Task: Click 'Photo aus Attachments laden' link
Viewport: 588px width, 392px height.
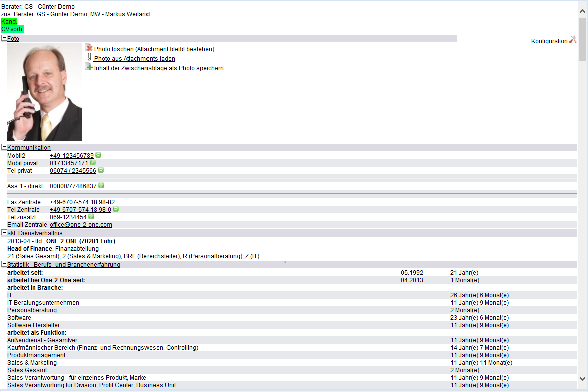Action: point(134,59)
